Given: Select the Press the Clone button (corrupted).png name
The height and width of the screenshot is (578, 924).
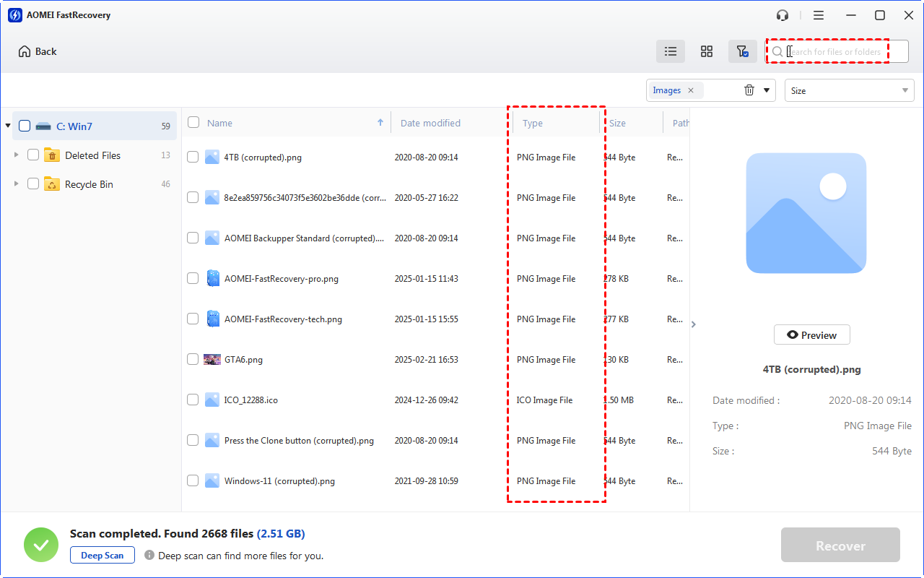Looking at the screenshot, I should coord(299,440).
